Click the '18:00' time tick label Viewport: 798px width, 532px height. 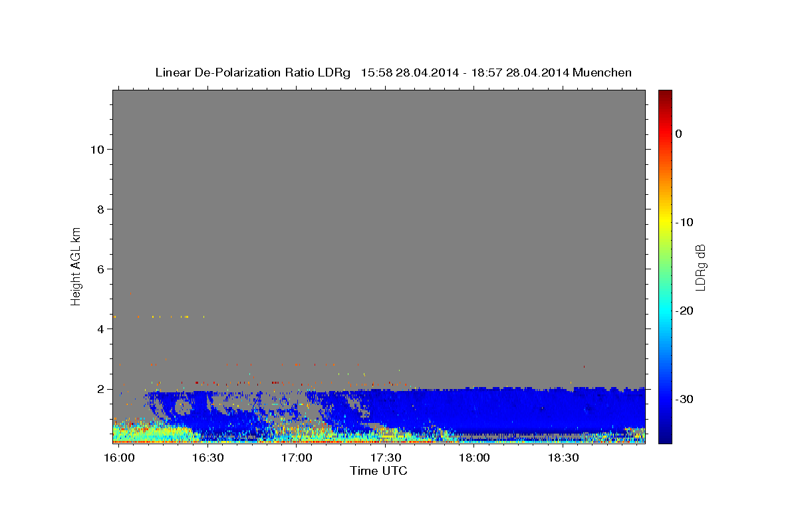coord(475,458)
